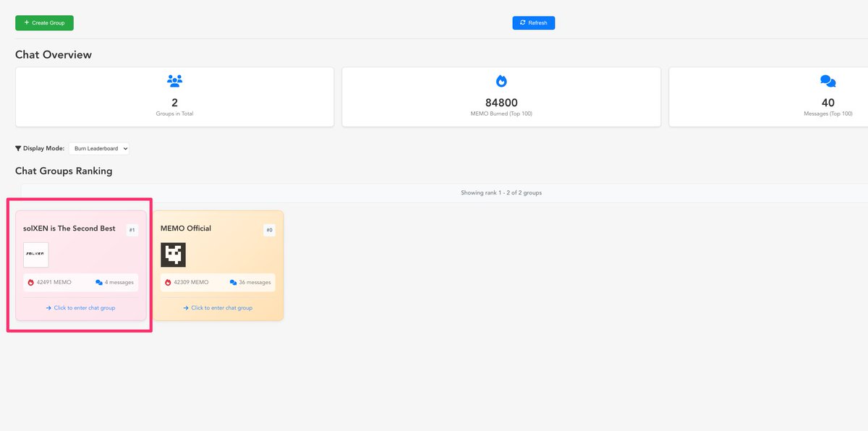Click the group members icon above Groups in Total
Viewport: 868px width, 431px height.
[174, 80]
